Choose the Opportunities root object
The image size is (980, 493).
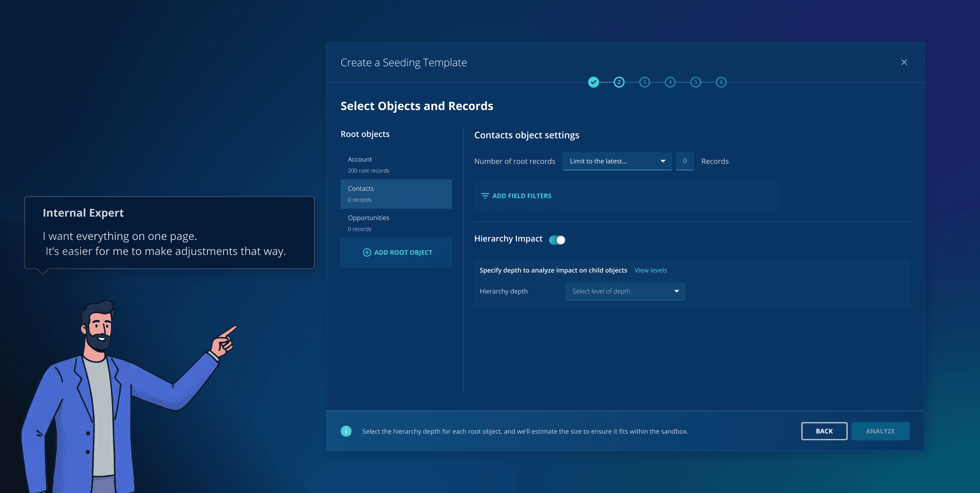click(396, 223)
